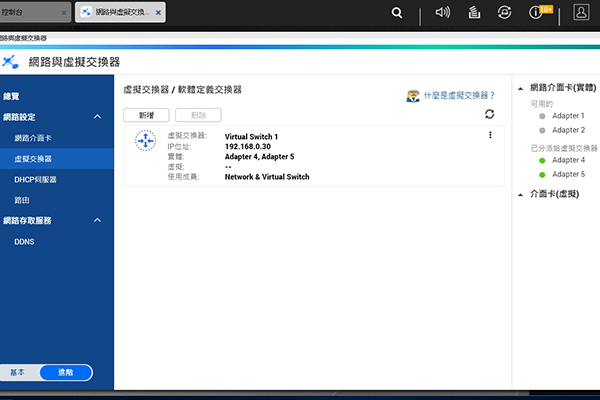
Task: Click the 已分派給虛擬交換器 group label
Action: 564,148
